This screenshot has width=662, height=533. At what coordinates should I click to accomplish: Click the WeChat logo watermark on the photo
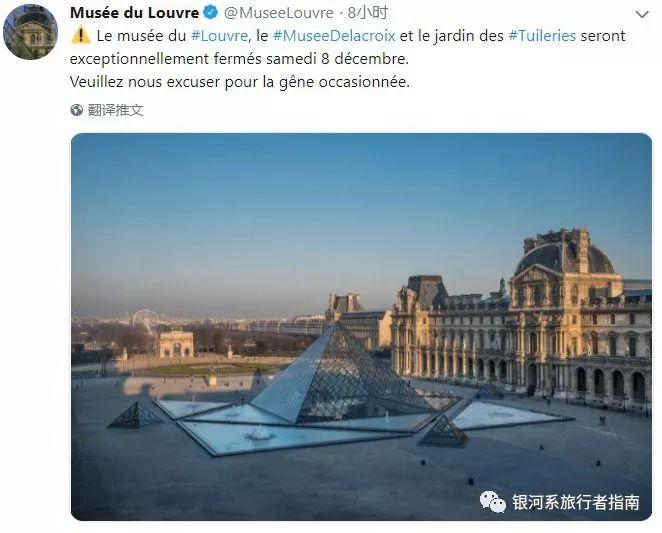point(492,502)
